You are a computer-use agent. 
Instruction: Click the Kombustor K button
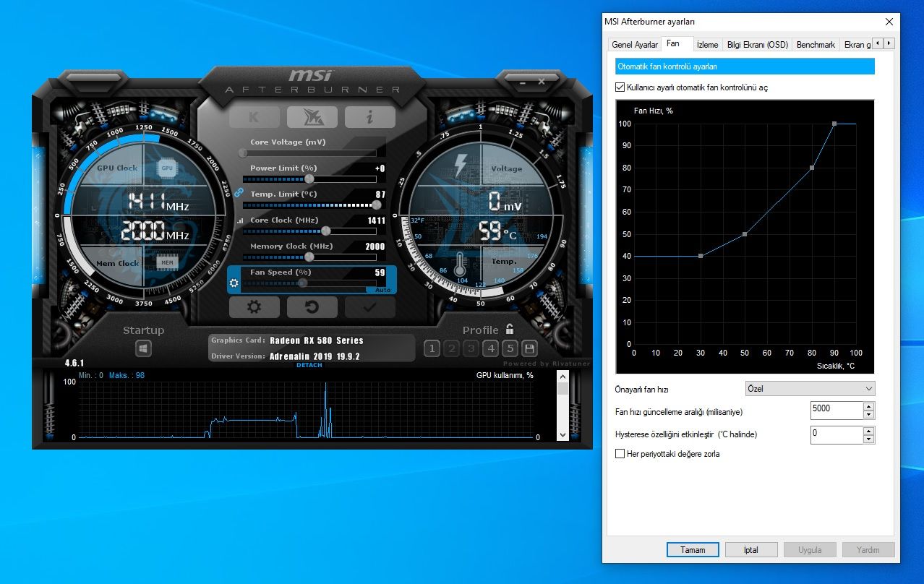coord(254,117)
